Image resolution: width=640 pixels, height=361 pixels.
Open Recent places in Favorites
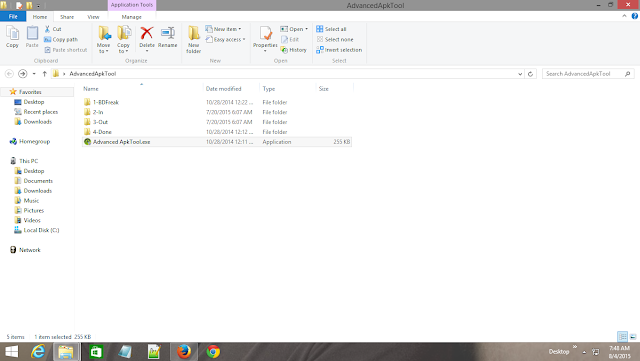pos(40,112)
